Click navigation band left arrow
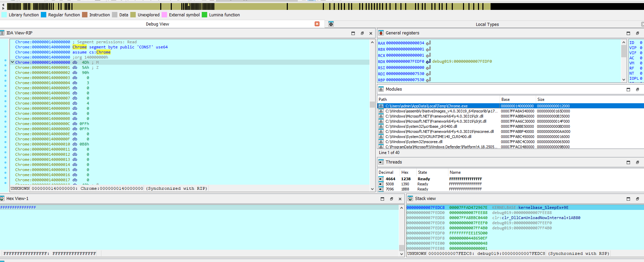The width and height of the screenshot is (644, 262). (3, 4)
